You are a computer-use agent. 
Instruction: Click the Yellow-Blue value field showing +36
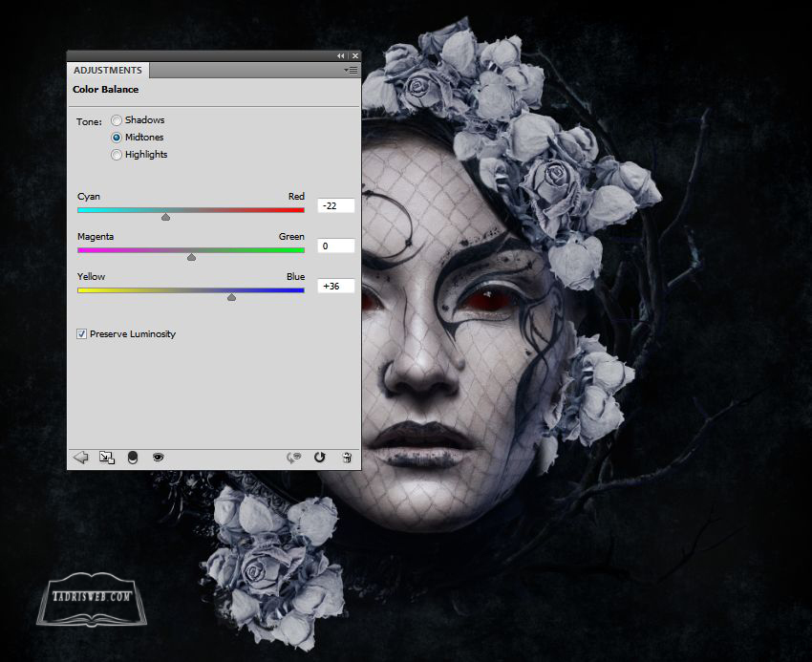click(335, 287)
